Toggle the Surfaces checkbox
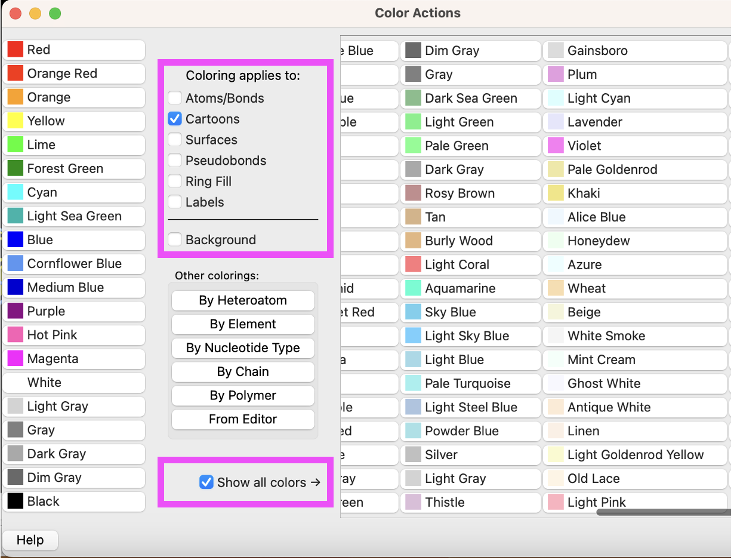 point(175,140)
